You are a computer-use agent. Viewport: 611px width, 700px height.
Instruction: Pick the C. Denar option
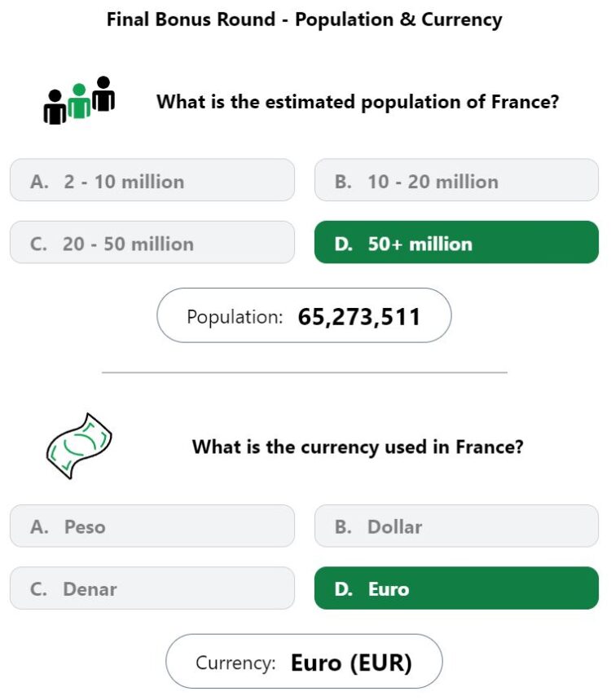152,588
